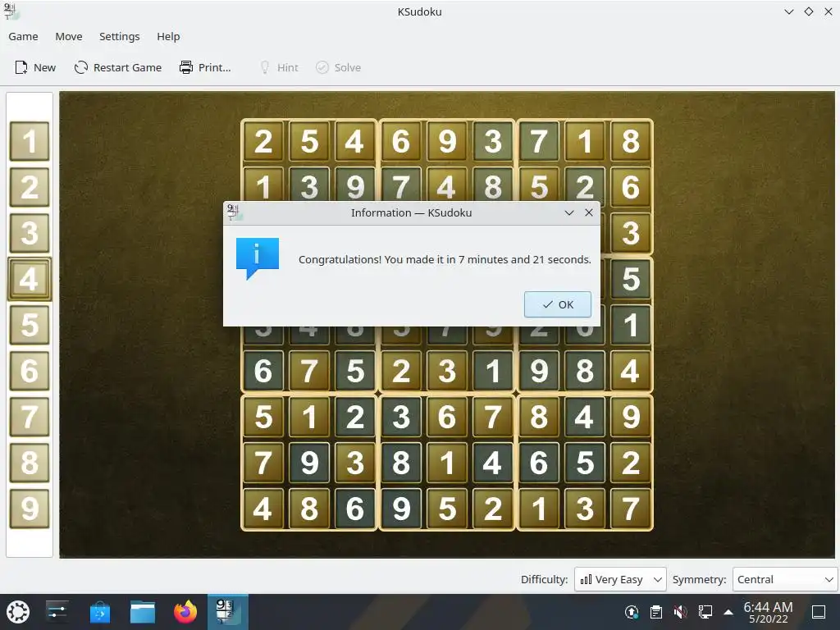The width and height of the screenshot is (840, 630).
Task: Select number 2 in the number palette
Action: (x=30, y=187)
